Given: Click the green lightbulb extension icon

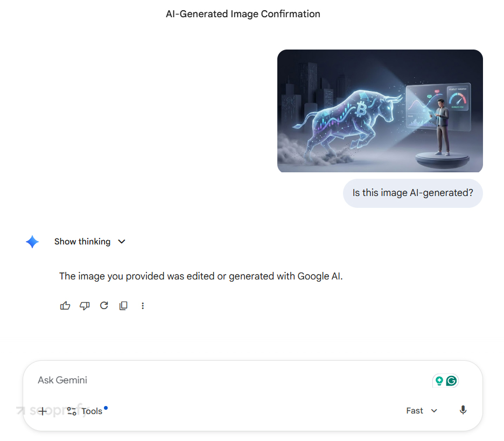Looking at the screenshot, I should click(439, 381).
